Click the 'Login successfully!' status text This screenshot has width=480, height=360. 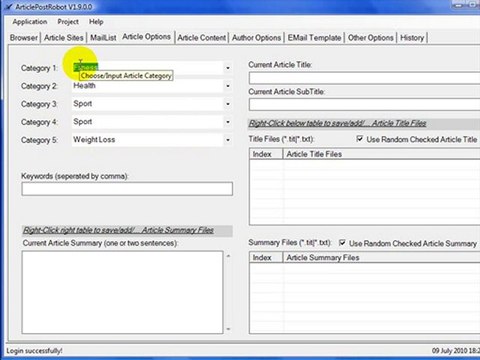[34, 351]
